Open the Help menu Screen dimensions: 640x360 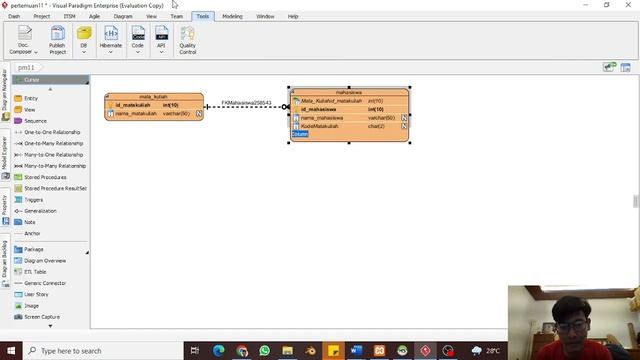293,16
